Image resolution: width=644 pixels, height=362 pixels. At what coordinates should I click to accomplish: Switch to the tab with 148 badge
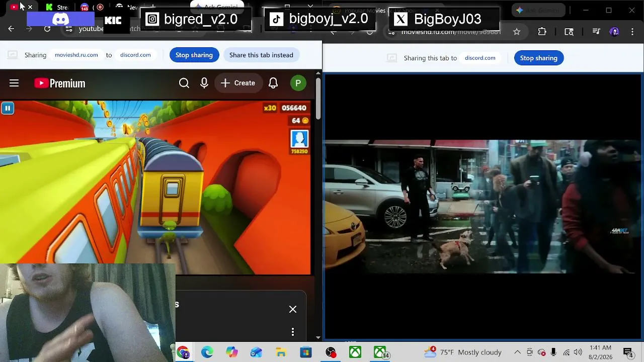(85, 7)
